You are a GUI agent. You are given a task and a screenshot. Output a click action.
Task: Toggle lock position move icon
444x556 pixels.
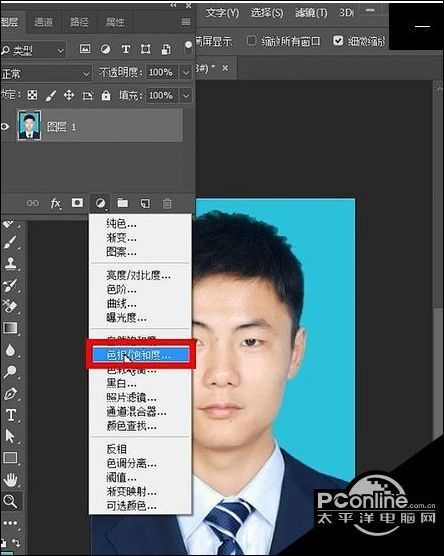click(68, 95)
